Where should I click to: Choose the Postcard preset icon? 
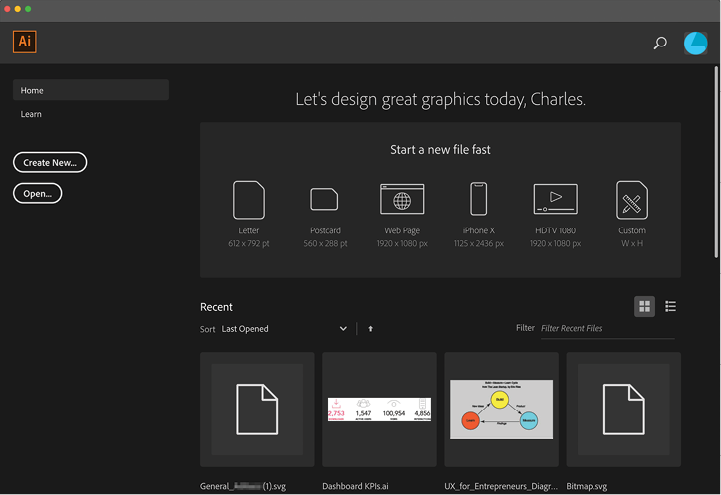pos(324,200)
